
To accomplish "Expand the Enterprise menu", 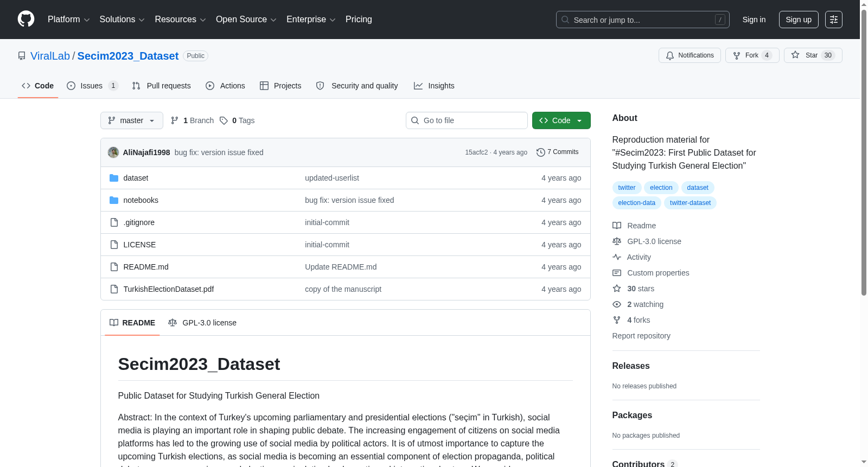I will (311, 20).
